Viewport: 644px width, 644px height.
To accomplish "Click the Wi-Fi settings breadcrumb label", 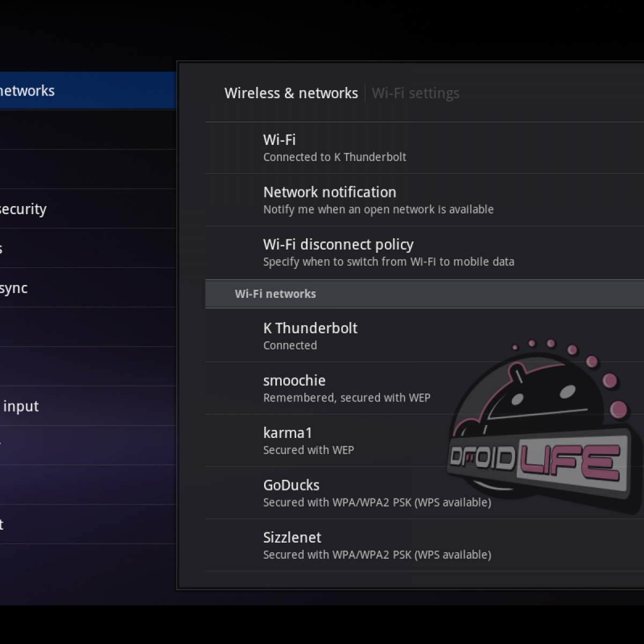I will 415,93.
